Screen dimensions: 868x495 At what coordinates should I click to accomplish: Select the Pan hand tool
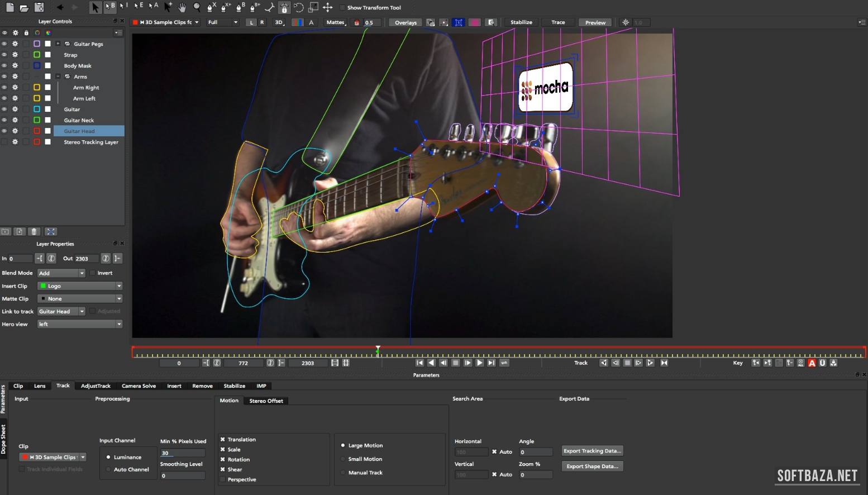click(182, 7)
